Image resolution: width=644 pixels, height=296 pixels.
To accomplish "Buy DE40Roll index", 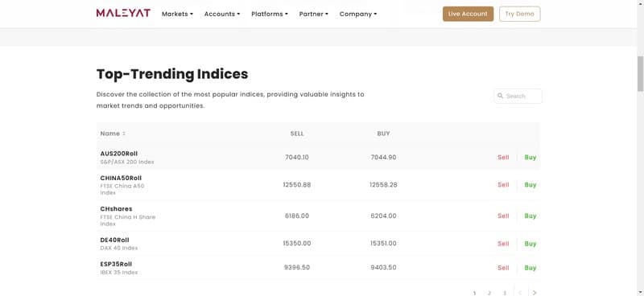I will tap(530, 244).
